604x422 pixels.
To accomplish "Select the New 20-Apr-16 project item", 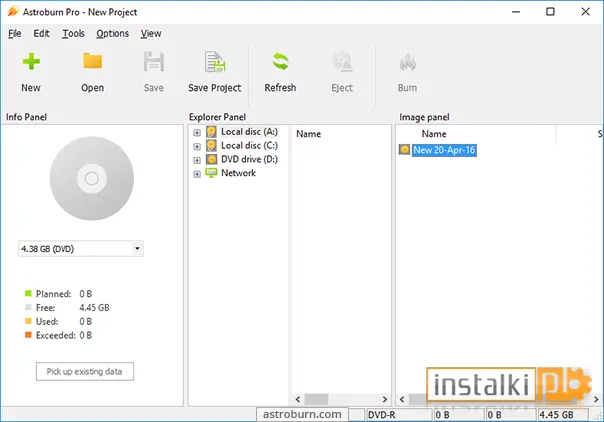I will point(444,150).
